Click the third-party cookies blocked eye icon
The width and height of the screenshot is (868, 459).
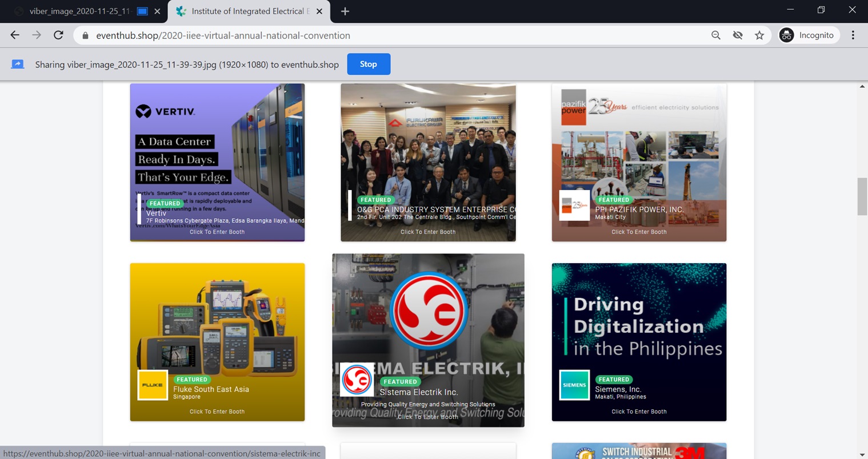[738, 35]
